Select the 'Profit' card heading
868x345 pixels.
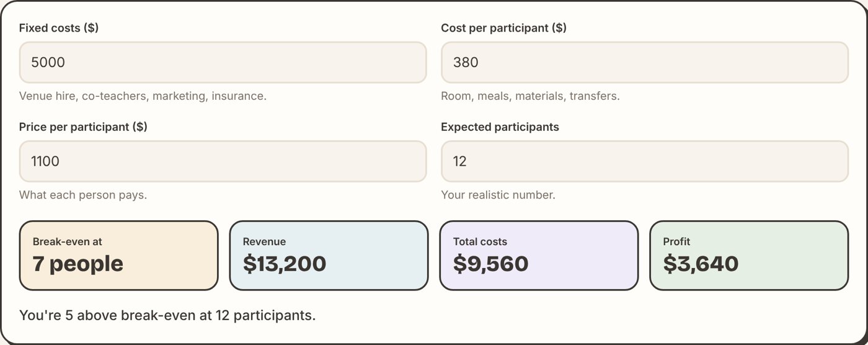[x=676, y=241]
